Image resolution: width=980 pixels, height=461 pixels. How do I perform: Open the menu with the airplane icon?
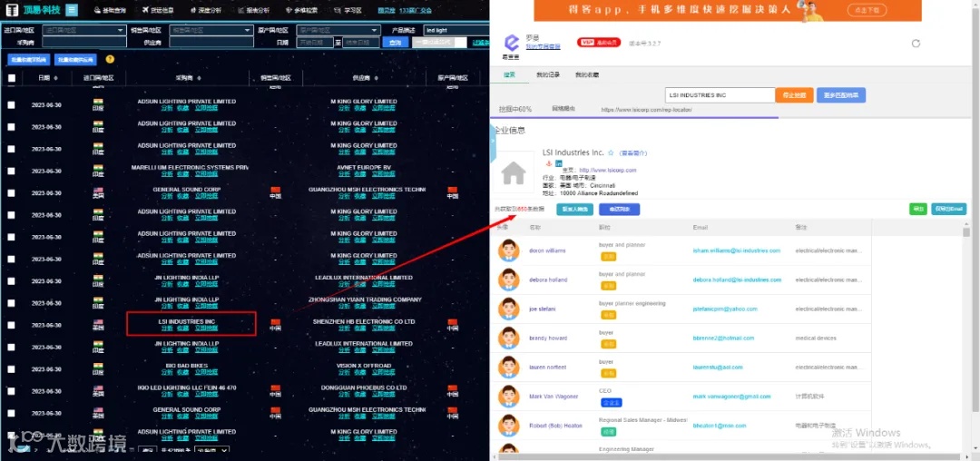point(158,11)
